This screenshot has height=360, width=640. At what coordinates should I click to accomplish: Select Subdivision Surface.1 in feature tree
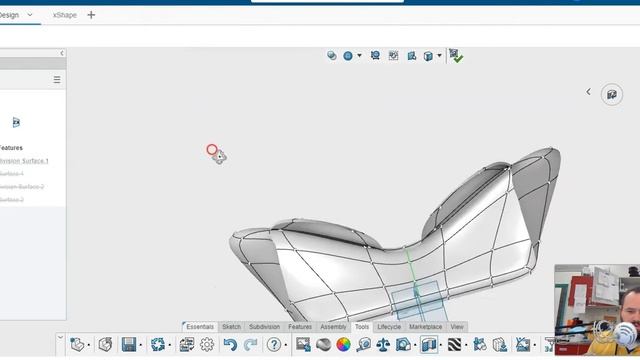click(24, 161)
